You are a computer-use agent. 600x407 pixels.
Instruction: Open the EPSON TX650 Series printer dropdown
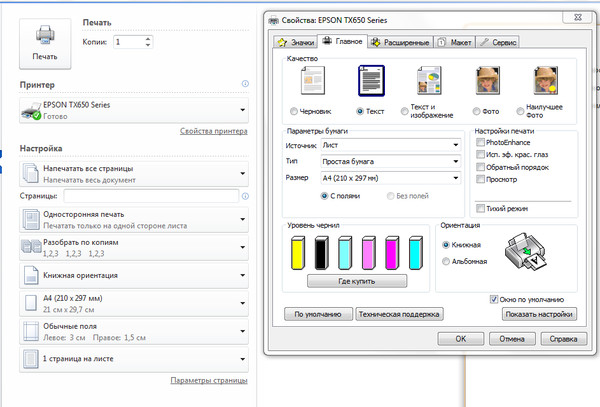133,110
